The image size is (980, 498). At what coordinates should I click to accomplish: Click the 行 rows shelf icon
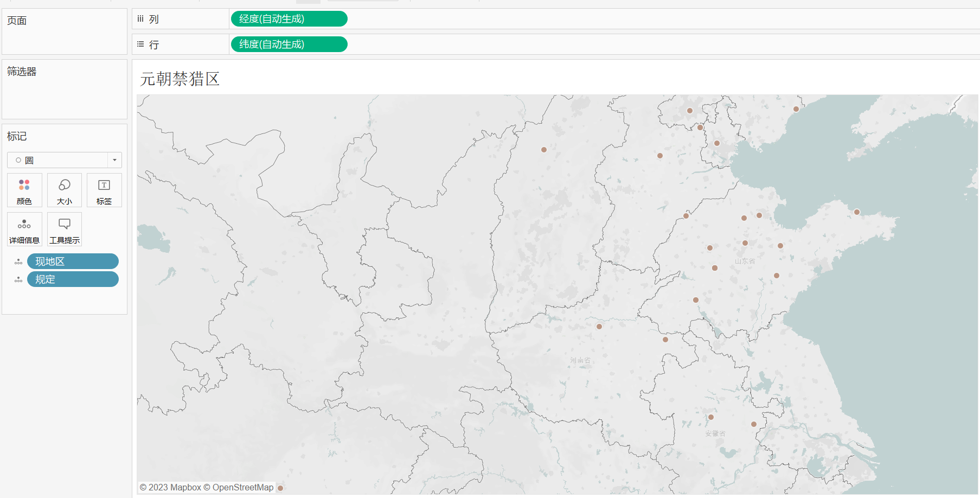[x=140, y=44]
